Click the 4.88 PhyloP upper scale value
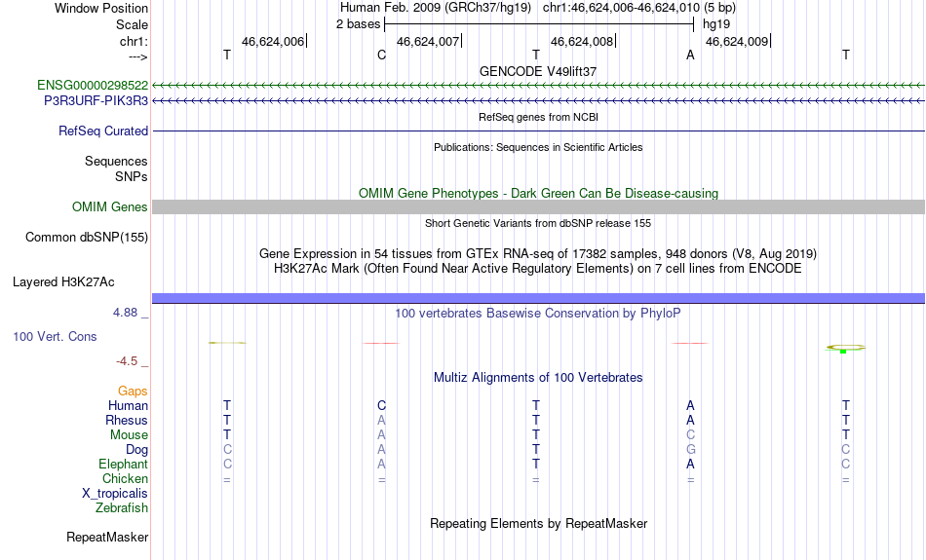The height and width of the screenshot is (560, 926). [125, 313]
